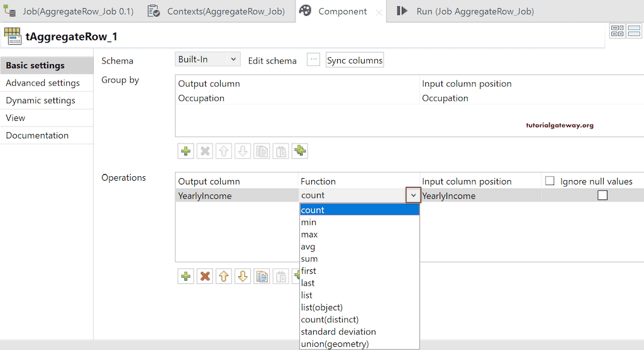Open View settings section

click(x=47, y=118)
